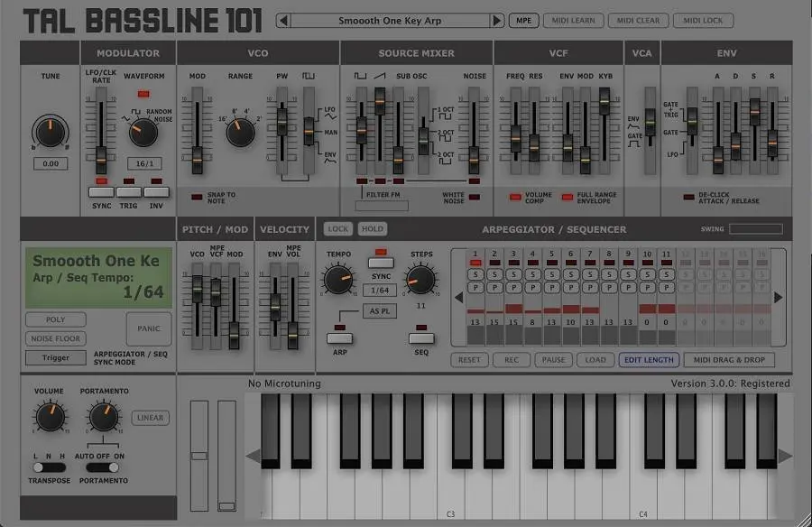Click the modulator WAVEFORM knob

click(143, 133)
